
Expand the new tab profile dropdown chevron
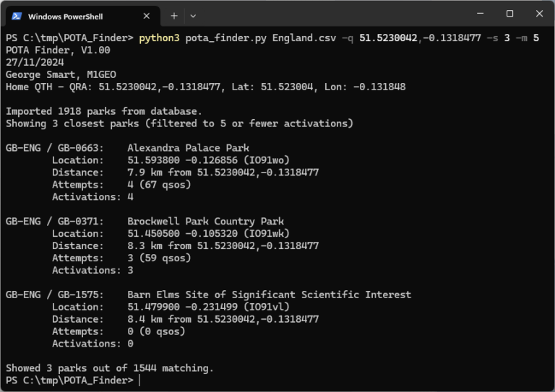tap(193, 17)
